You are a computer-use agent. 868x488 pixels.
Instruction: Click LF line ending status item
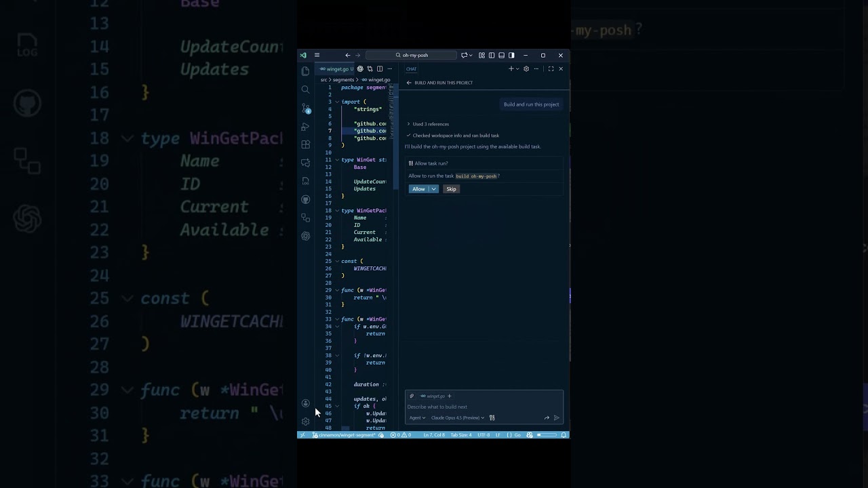coord(498,435)
